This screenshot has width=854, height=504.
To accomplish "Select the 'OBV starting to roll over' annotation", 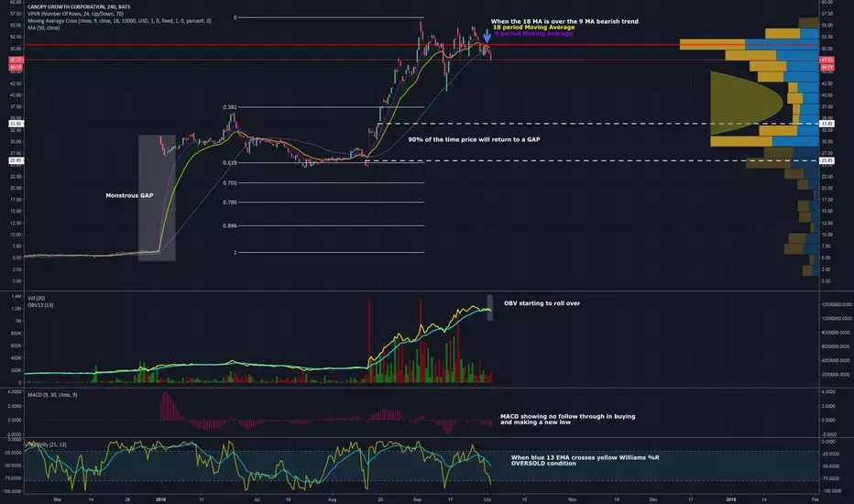I will tap(542, 303).
